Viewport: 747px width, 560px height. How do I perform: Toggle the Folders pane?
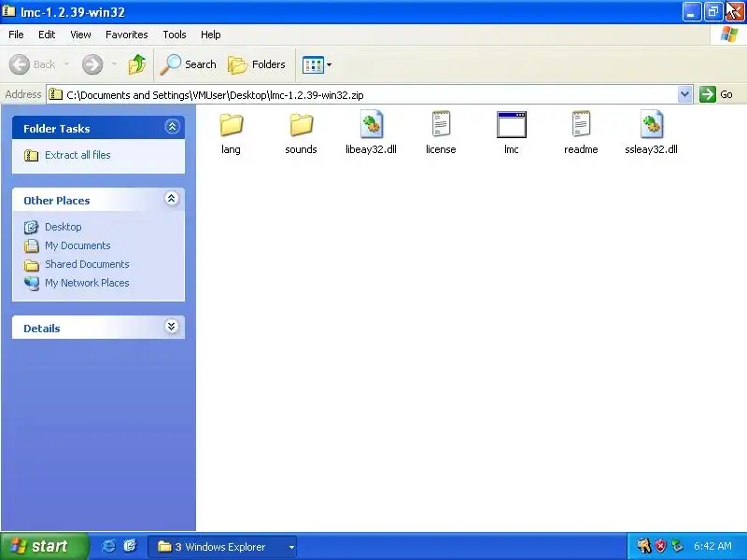click(x=257, y=64)
